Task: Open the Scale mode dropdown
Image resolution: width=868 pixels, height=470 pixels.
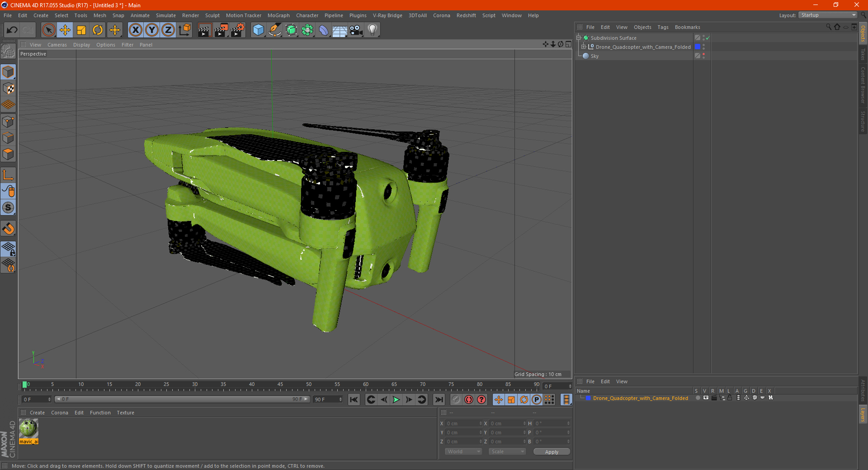Action: (x=507, y=451)
